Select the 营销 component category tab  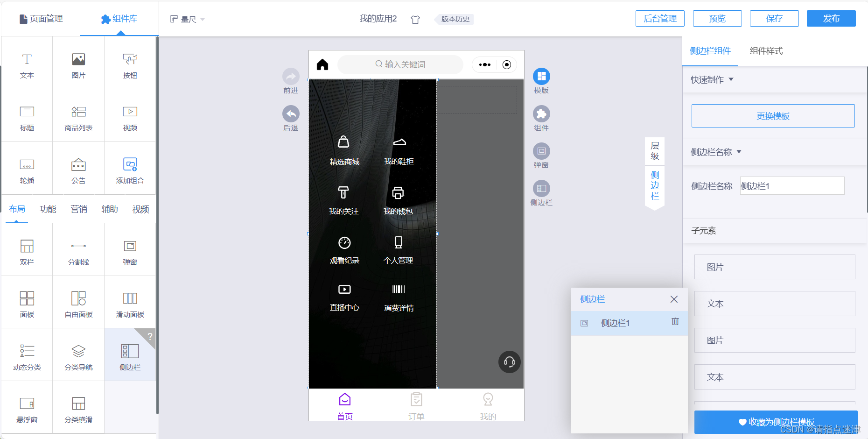(79, 209)
